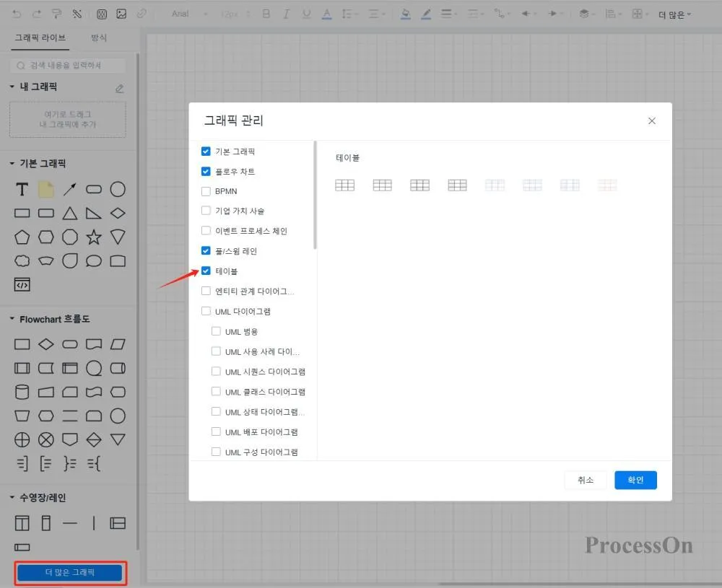Click the insert image icon
Viewport: 722px width, 588px height.
(x=121, y=14)
